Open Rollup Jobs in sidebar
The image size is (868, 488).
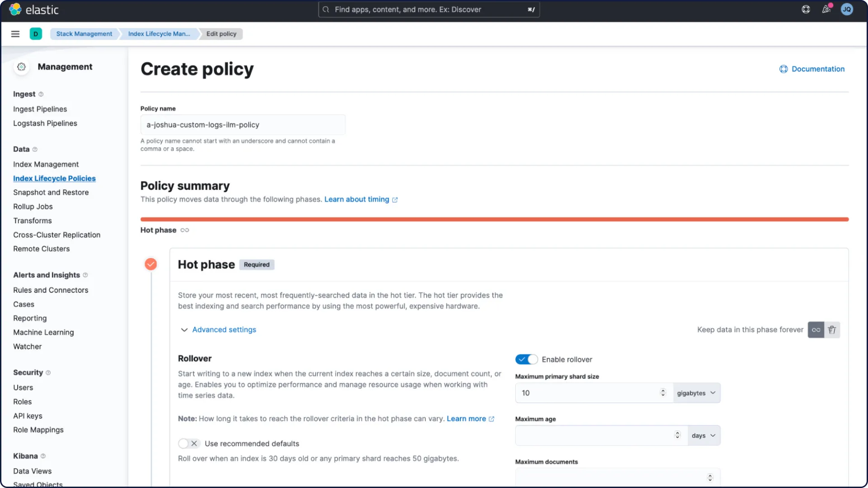(33, 206)
